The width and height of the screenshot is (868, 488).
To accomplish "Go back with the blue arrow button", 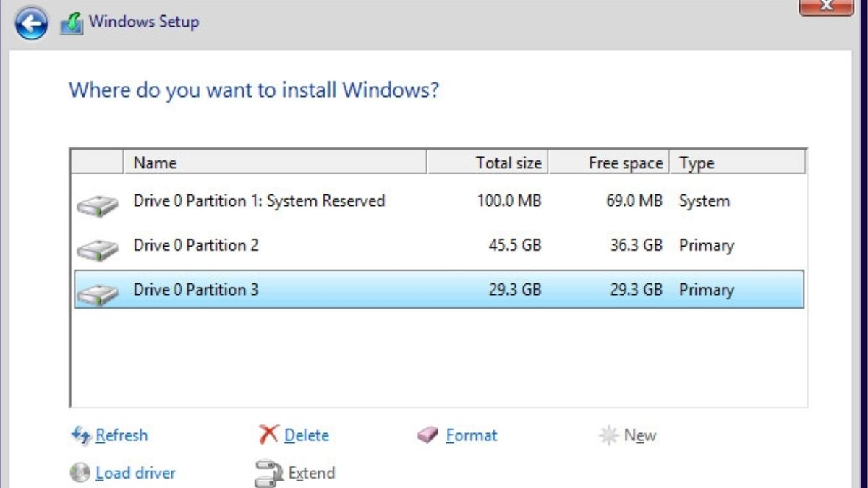I will point(31,25).
